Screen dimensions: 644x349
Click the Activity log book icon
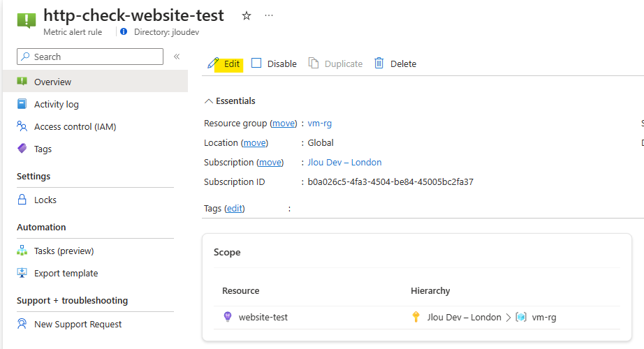(22, 103)
